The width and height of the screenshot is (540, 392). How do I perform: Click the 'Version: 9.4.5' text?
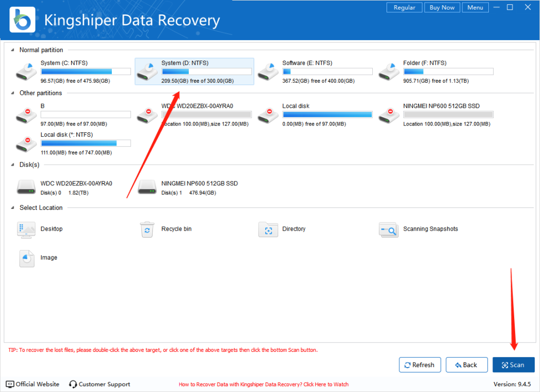click(x=512, y=384)
